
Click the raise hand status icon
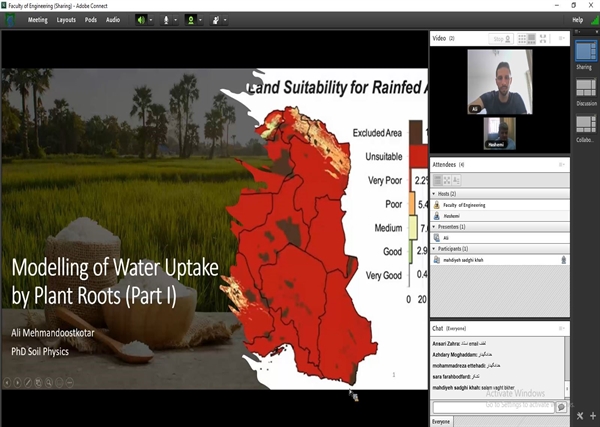pyautogui.click(x=215, y=20)
